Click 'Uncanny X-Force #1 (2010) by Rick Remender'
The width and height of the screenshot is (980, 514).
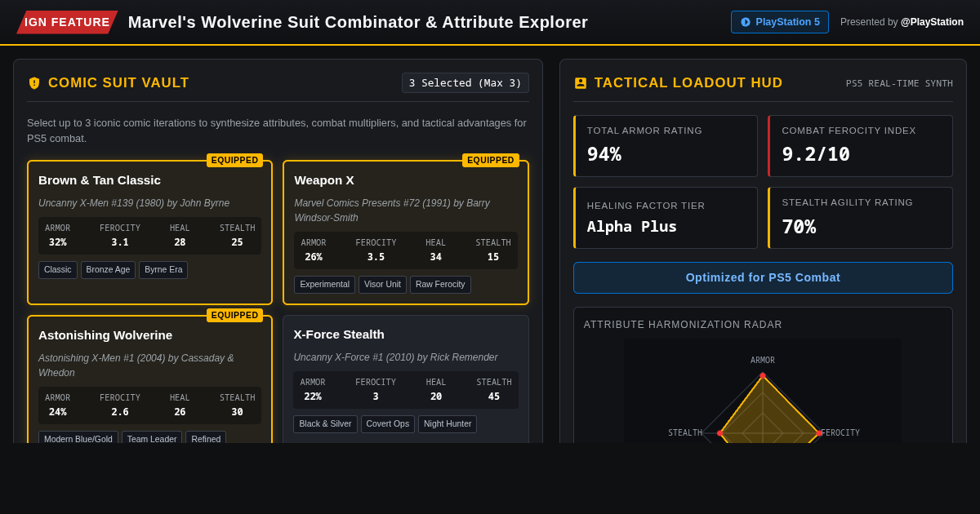tap(395, 357)
